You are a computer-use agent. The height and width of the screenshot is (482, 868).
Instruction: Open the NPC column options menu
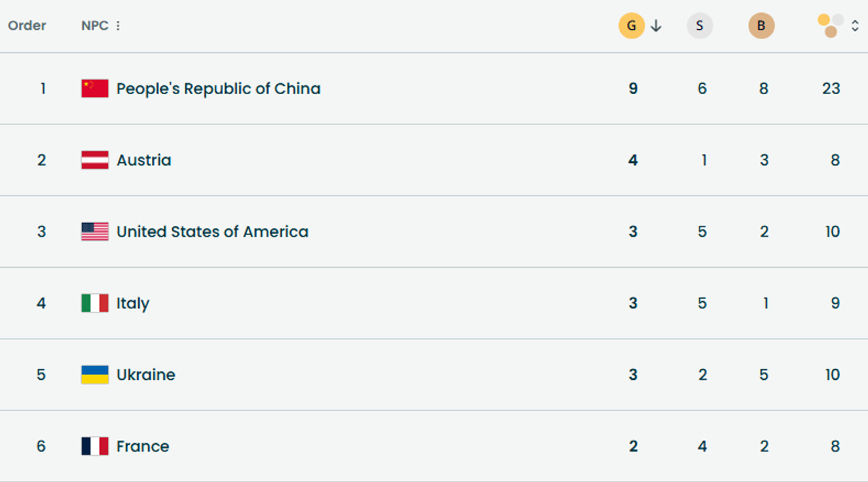click(118, 26)
